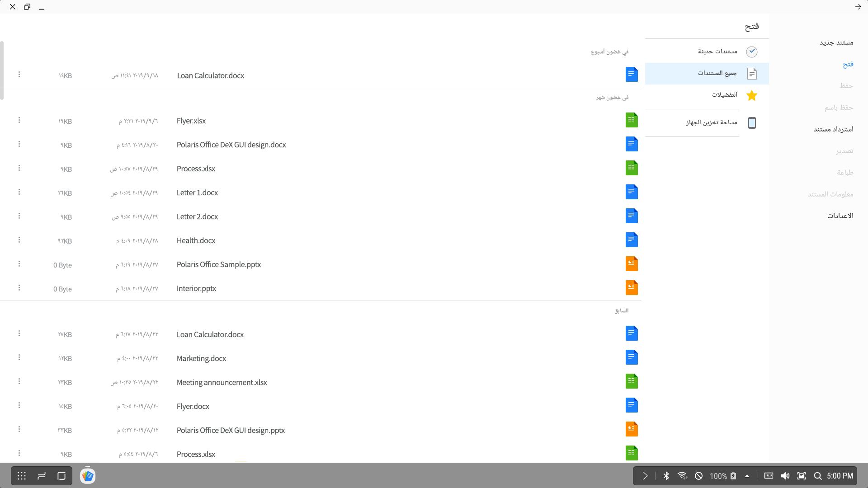868x488 pixels.
Task: Select استرداد مستند (Recover document) menu item
Action: coord(834,129)
